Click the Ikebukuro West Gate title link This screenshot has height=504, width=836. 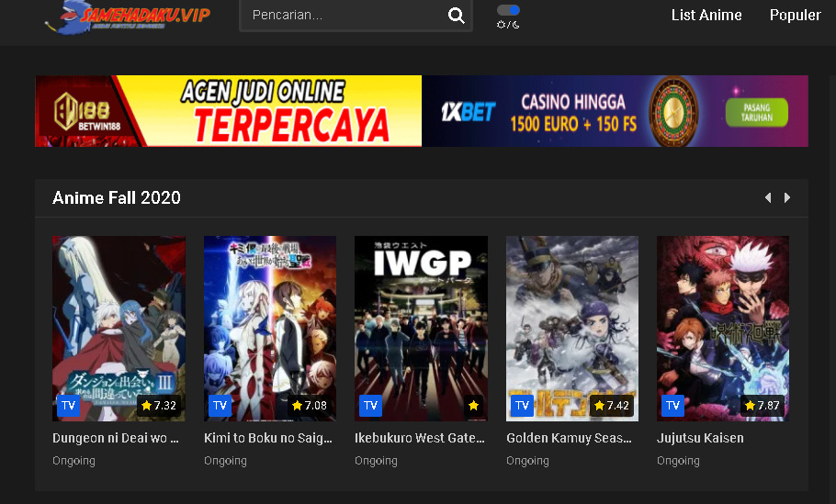click(420, 438)
